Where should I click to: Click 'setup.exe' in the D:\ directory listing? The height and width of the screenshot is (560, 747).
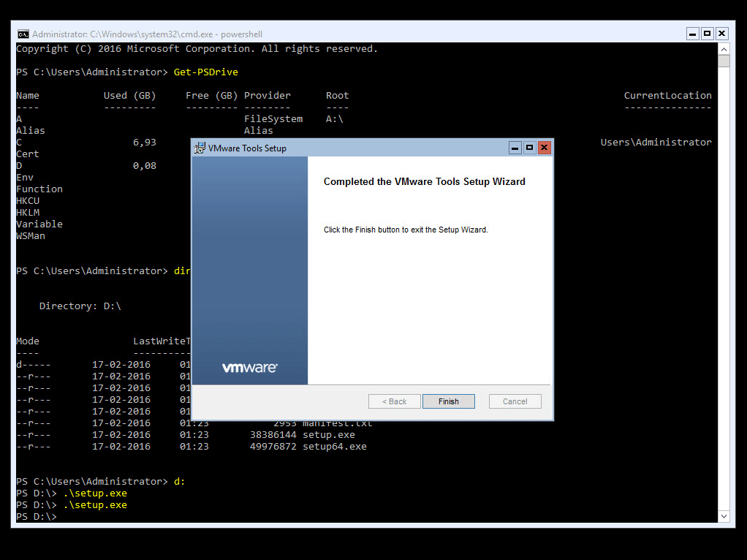tap(329, 435)
